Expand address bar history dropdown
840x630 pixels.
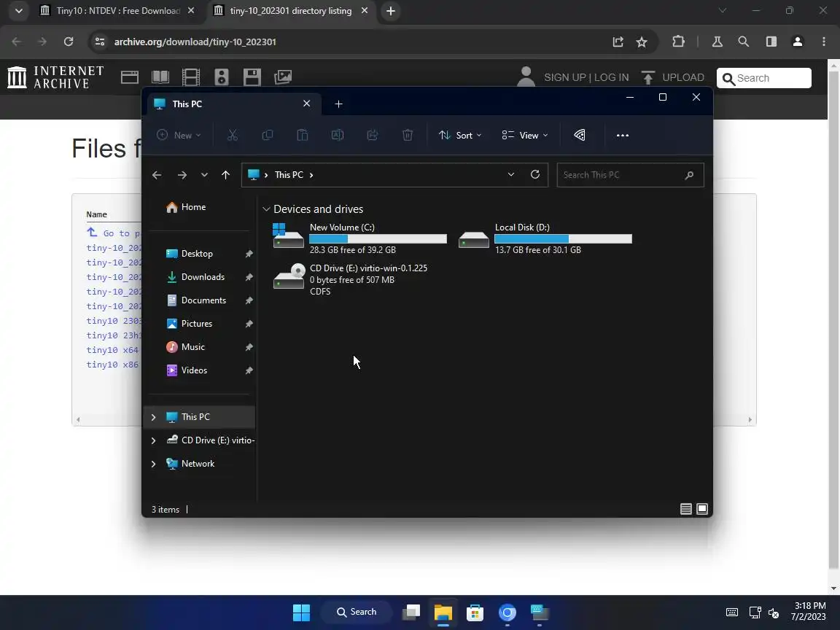tap(511, 175)
